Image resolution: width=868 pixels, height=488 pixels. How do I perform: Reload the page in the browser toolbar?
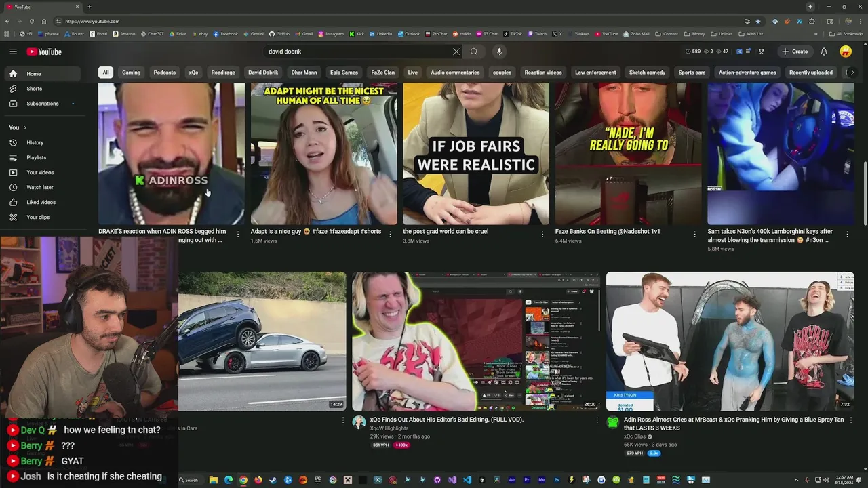click(x=31, y=21)
